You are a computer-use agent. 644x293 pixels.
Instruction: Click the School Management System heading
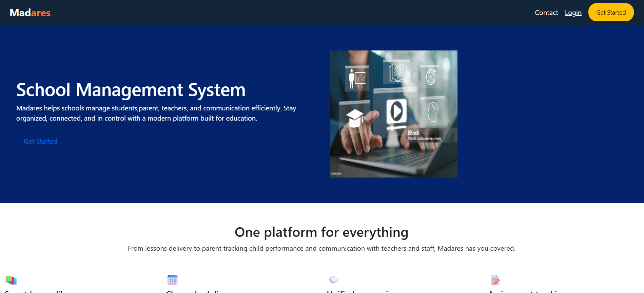tap(131, 90)
